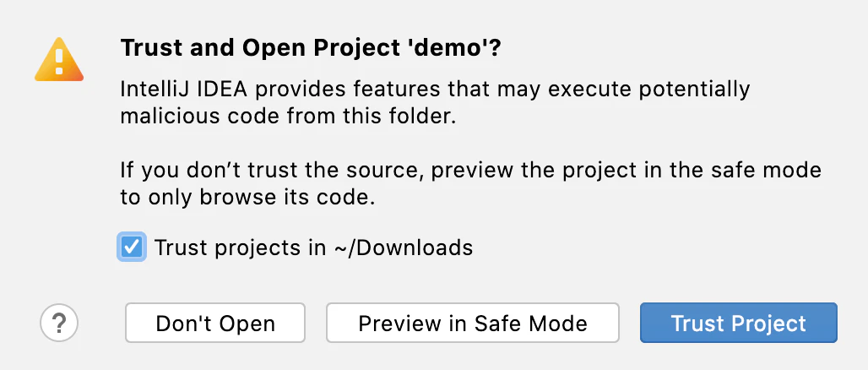Screen dimensions: 868x370
Task: Uncheck the Trust projects in ~/Downloads checkbox
Action: [132, 247]
